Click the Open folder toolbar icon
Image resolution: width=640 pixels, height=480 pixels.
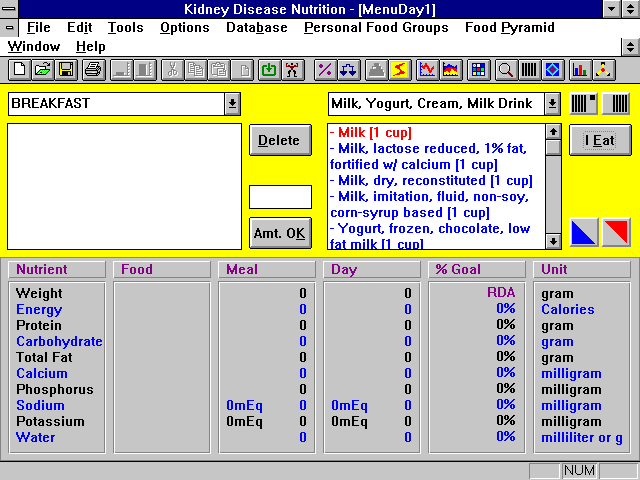[42, 69]
